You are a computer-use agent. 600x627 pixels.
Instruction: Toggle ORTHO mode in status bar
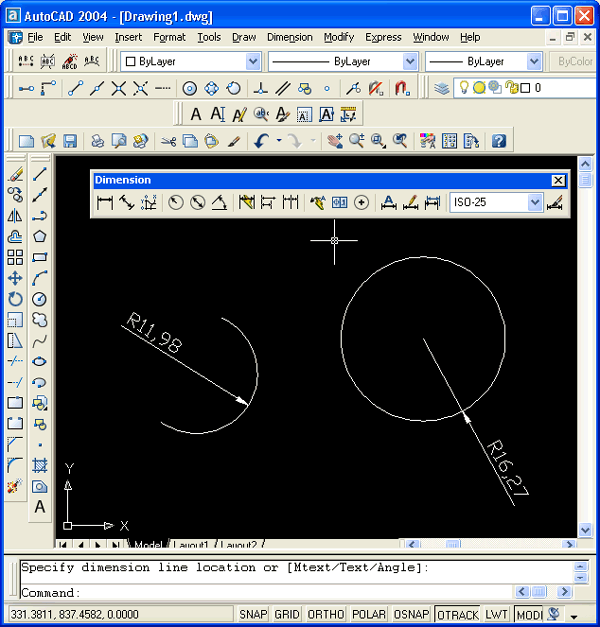coord(325,614)
